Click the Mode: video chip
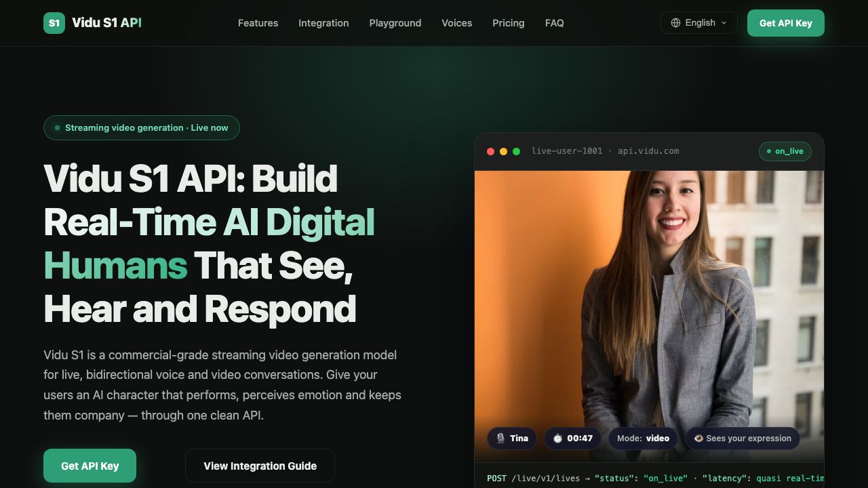Image resolution: width=868 pixels, height=488 pixels. 643,439
